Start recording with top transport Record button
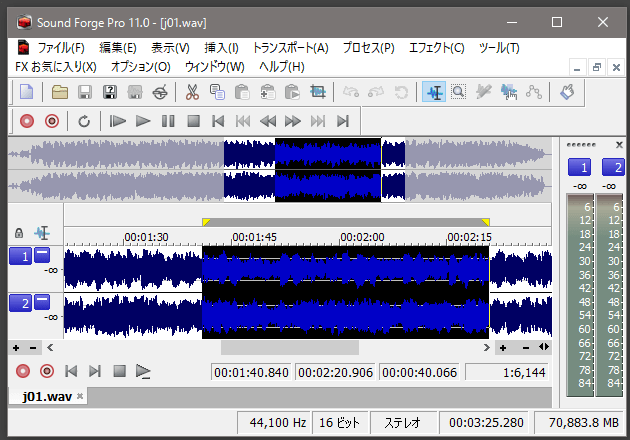630x440 pixels. click(x=27, y=121)
